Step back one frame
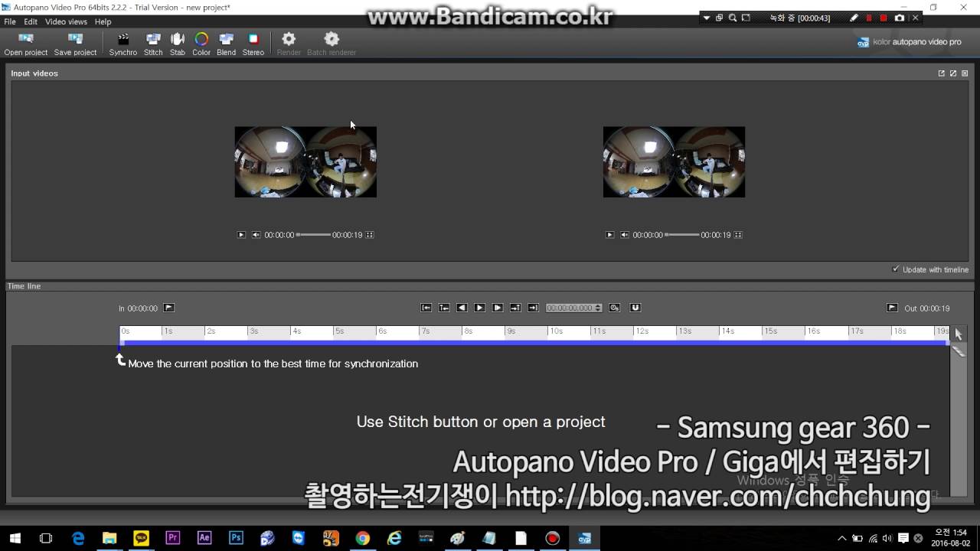 (462, 308)
